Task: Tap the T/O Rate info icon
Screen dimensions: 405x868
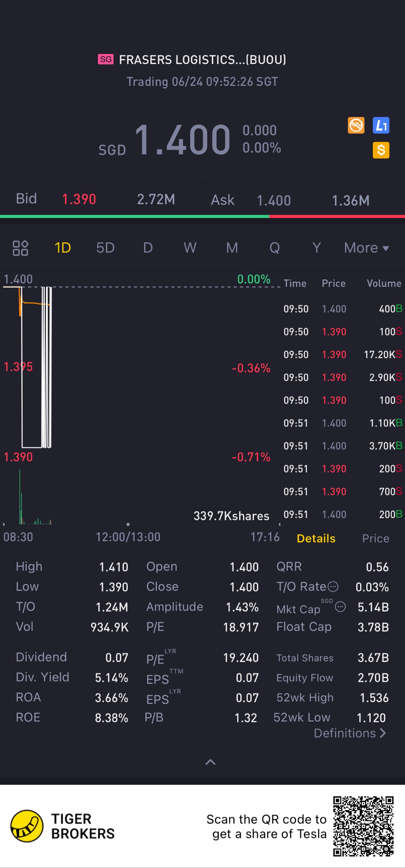Action: pyautogui.click(x=334, y=587)
